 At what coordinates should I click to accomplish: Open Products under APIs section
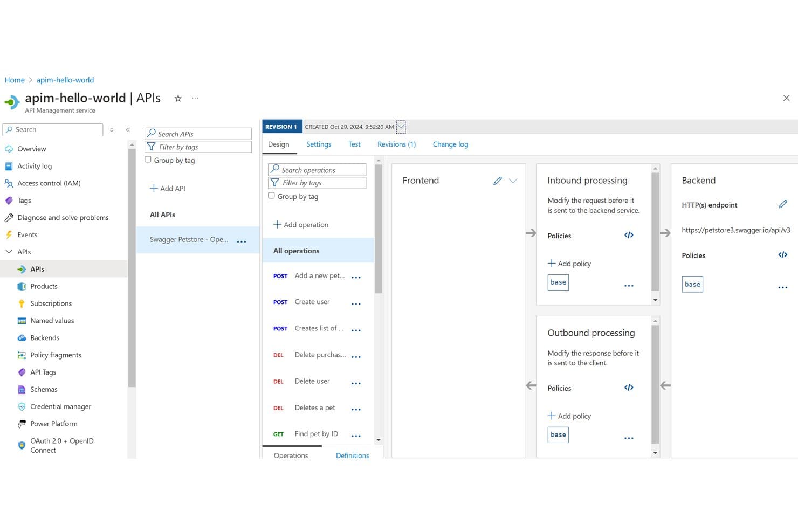[44, 286]
